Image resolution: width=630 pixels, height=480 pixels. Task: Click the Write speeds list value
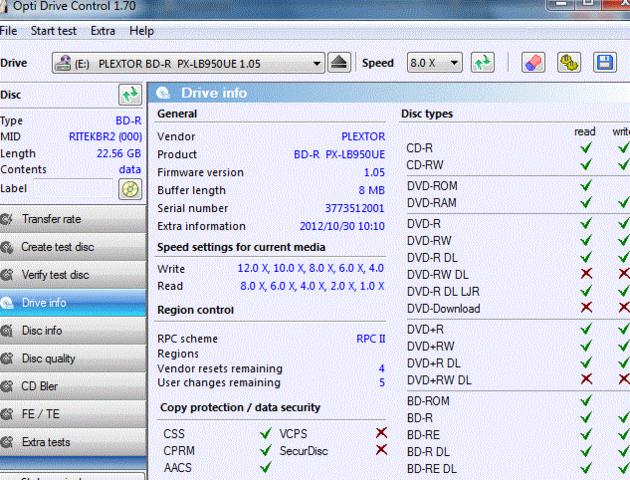click(311, 268)
